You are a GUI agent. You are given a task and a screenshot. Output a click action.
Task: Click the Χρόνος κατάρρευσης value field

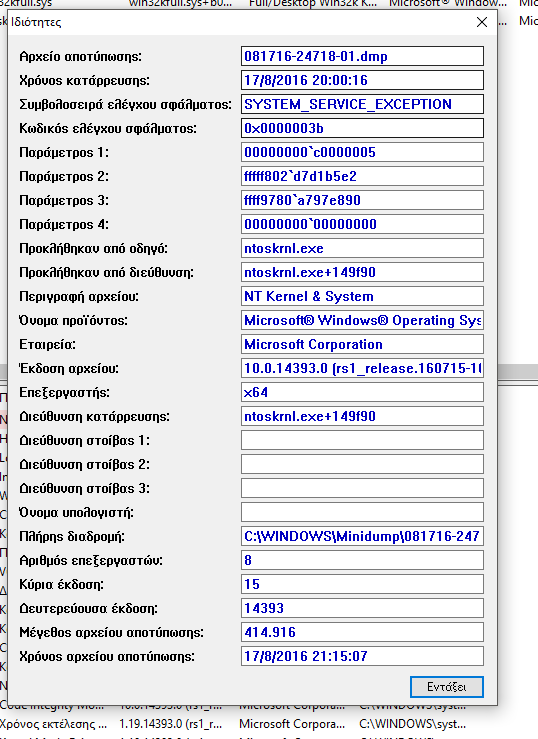362,80
